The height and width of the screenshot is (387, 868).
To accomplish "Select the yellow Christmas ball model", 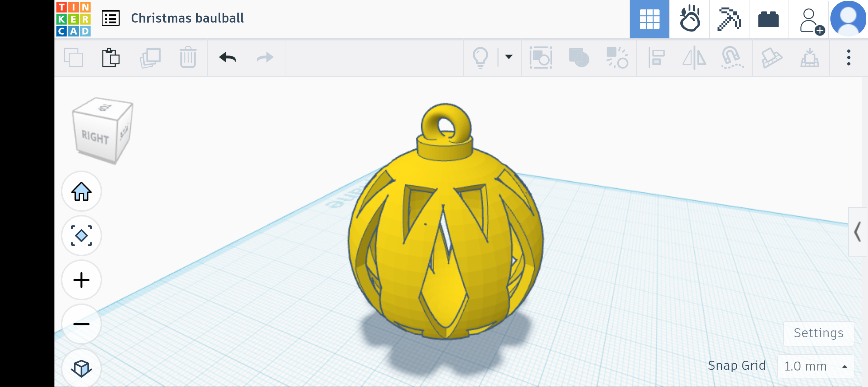I will pyautogui.click(x=445, y=222).
